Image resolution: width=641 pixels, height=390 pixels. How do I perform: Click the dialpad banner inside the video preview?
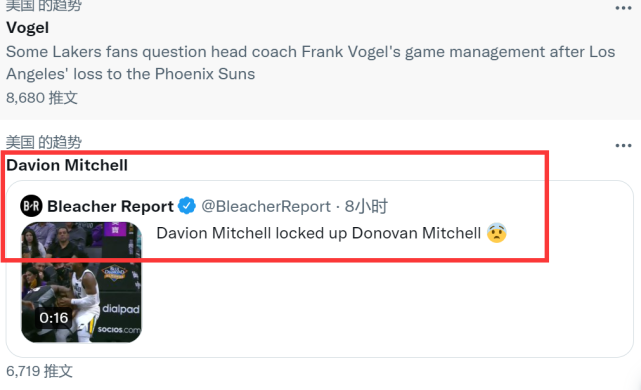(121, 309)
